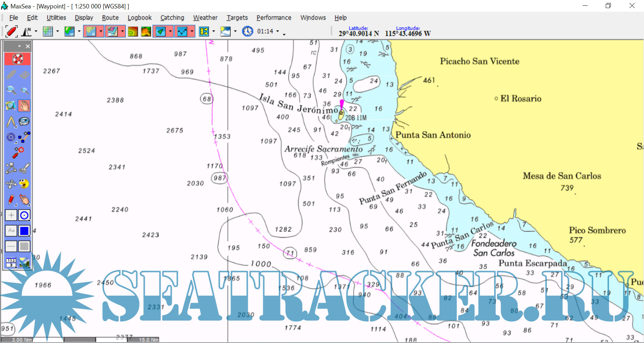This screenshot has height=343, width=644.
Task: Toggle the route display button
Action: click(182, 32)
